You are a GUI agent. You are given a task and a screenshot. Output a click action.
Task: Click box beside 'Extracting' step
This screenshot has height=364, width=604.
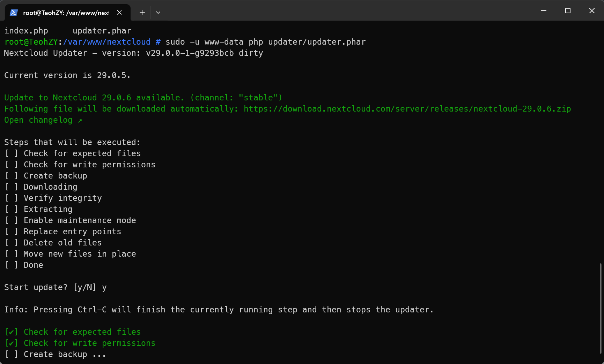click(12, 209)
